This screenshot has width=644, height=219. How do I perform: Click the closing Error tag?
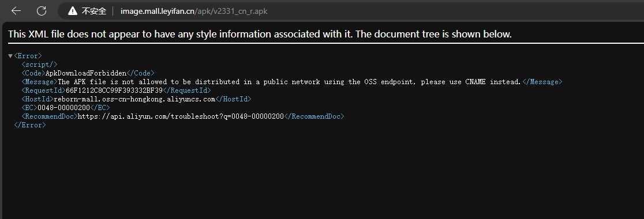click(x=30, y=124)
